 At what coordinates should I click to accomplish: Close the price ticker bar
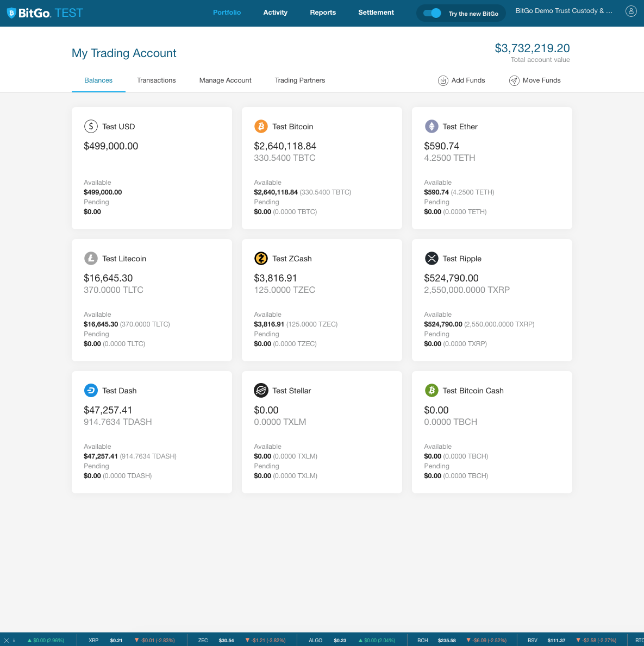(7, 641)
